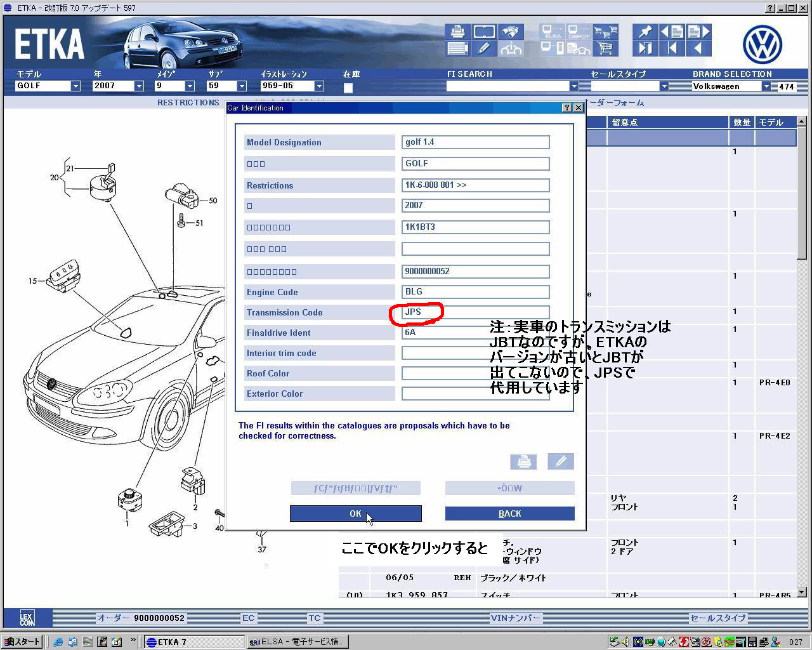Open the セールスタイプ dropdown
This screenshot has height=650, width=812.
click(664, 86)
